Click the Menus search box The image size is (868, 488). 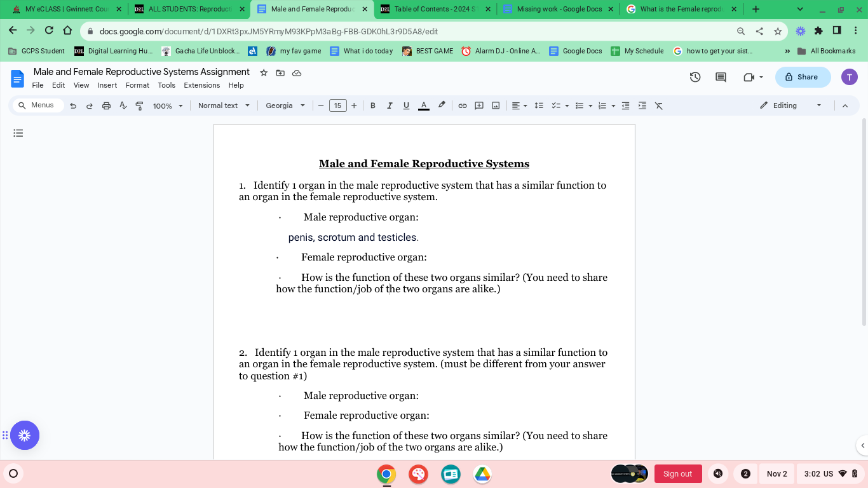39,105
